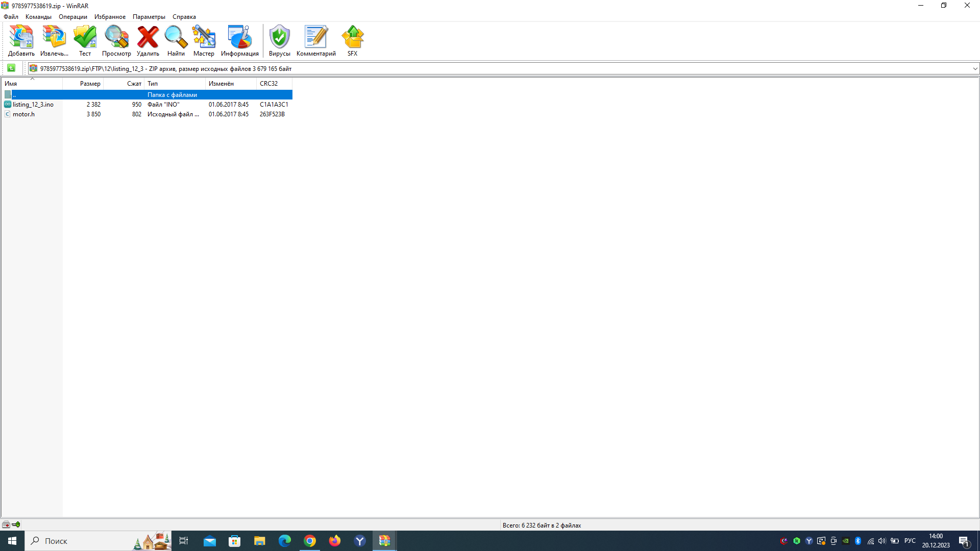The width and height of the screenshot is (980, 551).
Task: Expand the archive path dropdown arrow
Action: tap(975, 68)
